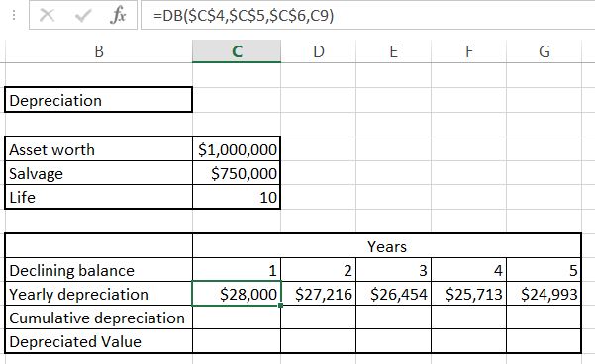The width and height of the screenshot is (595, 364).
Task: Select the $750,000 salvage value cell
Action: coord(237,173)
